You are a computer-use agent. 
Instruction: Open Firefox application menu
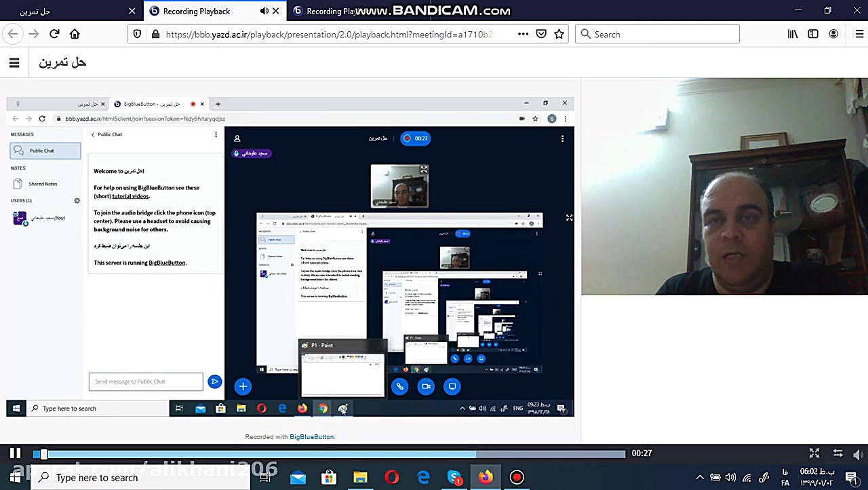pyautogui.click(x=859, y=34)
